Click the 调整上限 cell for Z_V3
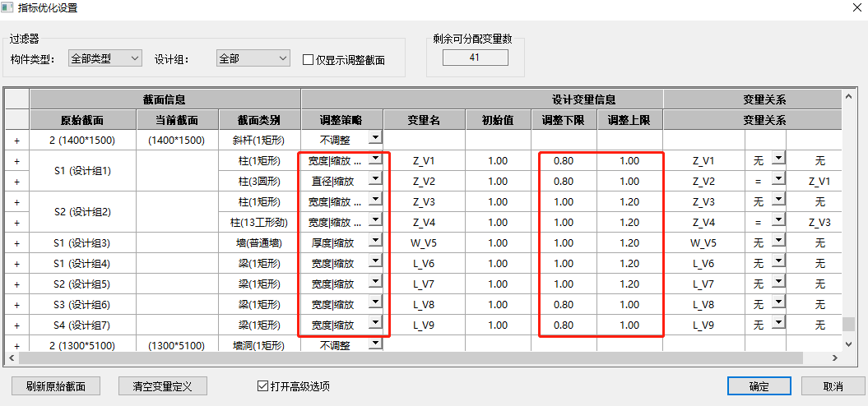Viewport: 868px width, 406px height. tap(629, 202)
